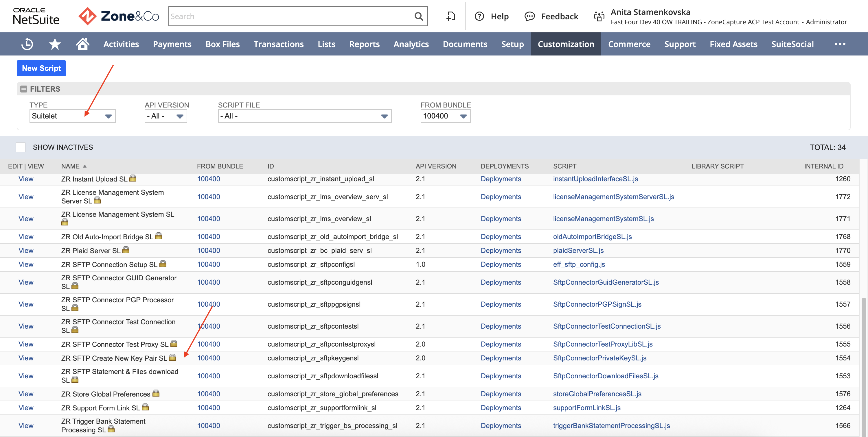Open the Box Files menu

[x=223, y=44]
